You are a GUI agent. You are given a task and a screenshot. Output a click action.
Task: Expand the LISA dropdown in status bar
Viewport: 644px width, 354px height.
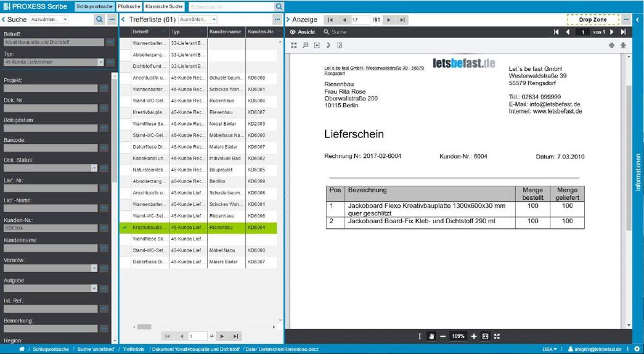click(x=550, y=349)
